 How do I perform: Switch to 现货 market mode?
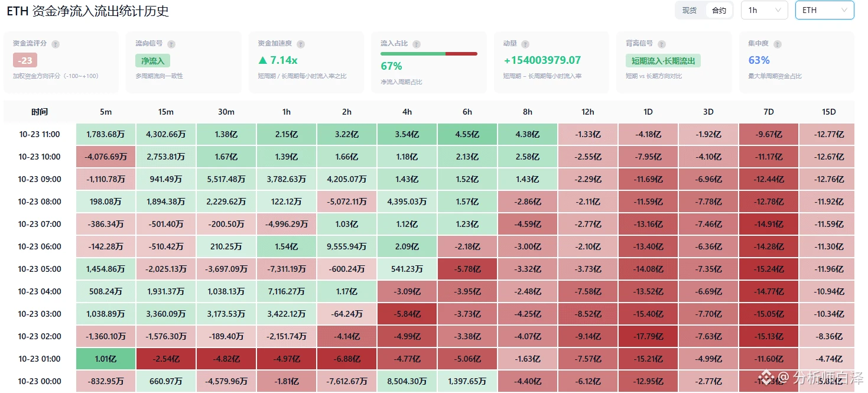(690, 10)
